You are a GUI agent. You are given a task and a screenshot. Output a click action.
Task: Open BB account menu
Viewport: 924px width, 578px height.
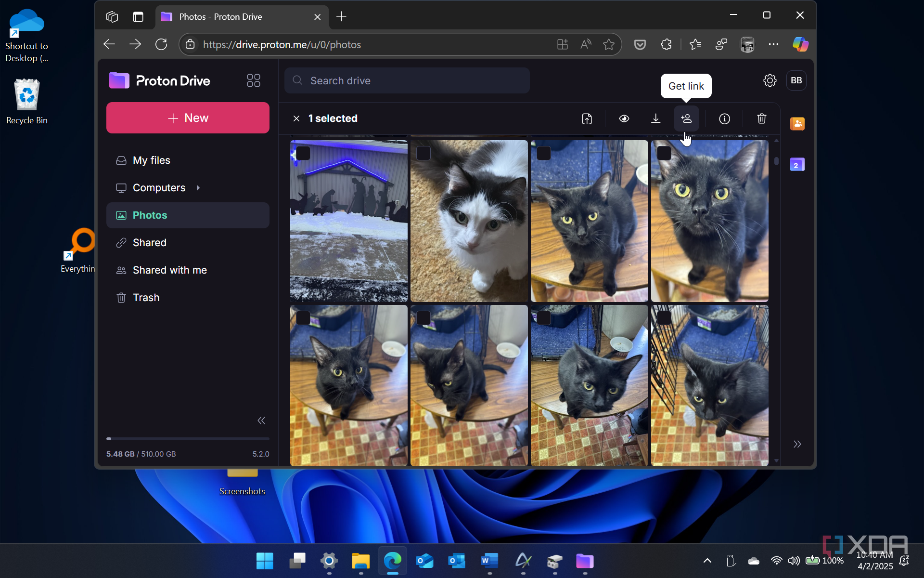[x=796, y=80]
